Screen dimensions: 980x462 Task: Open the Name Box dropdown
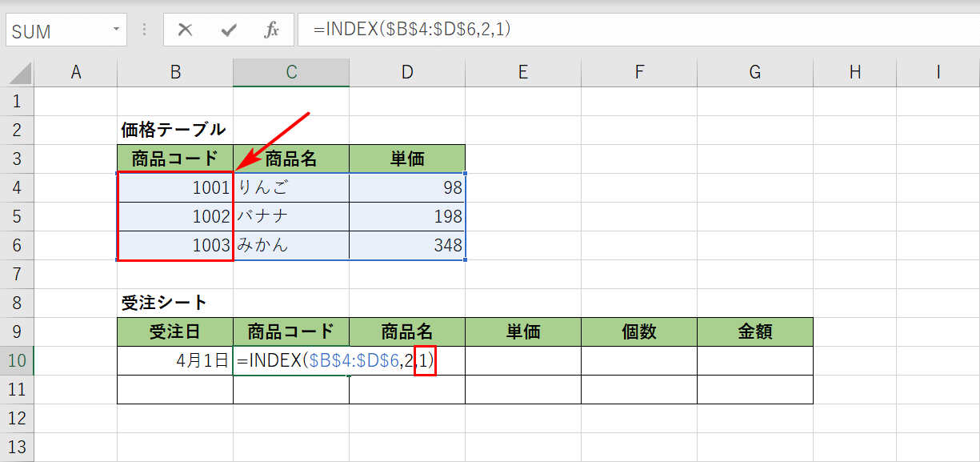[x=116, y=30]
